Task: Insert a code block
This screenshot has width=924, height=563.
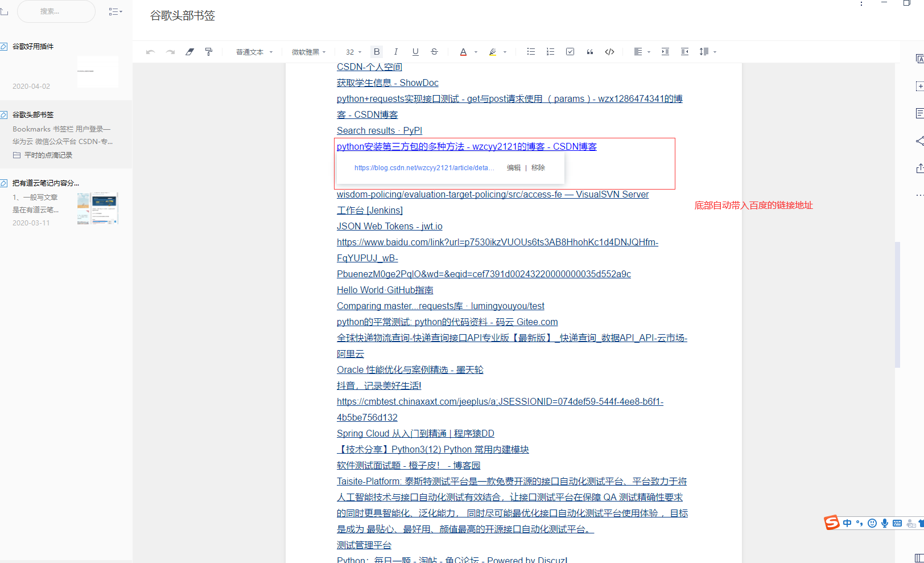Action: pos(609,52)
